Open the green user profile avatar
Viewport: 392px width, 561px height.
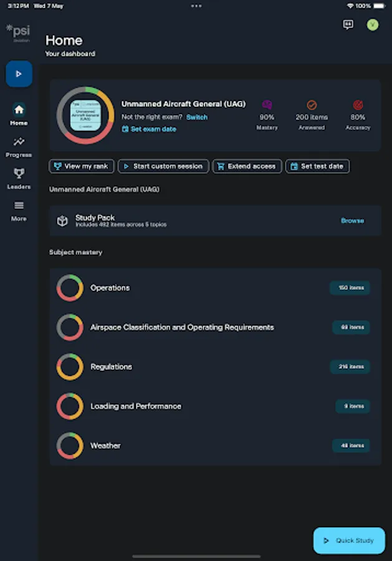373,25
